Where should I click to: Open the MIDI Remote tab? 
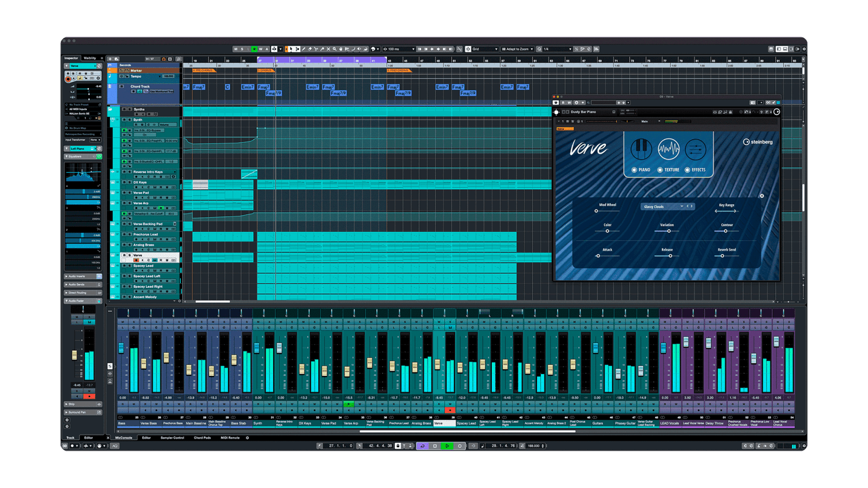230,438
